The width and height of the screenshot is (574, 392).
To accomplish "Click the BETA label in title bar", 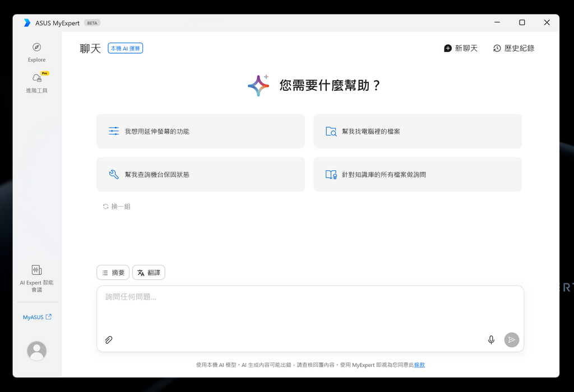I will [x=92, y=23].
